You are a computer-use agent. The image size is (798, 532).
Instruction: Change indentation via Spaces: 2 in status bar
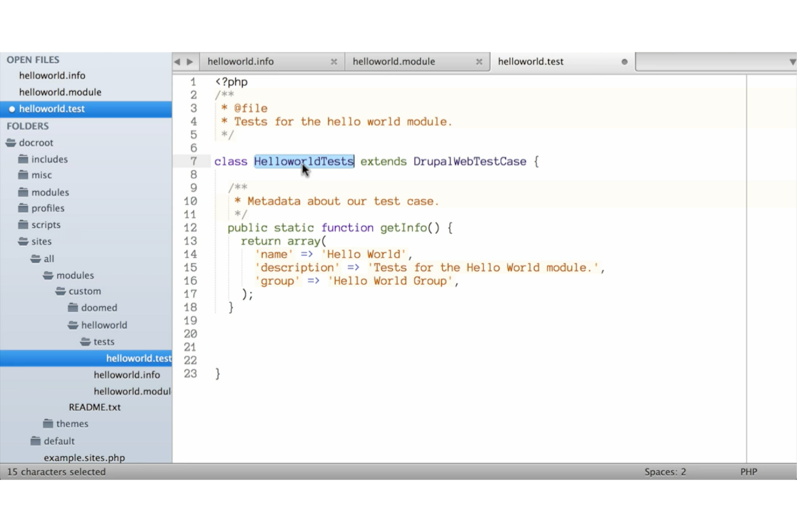[665, 472]
